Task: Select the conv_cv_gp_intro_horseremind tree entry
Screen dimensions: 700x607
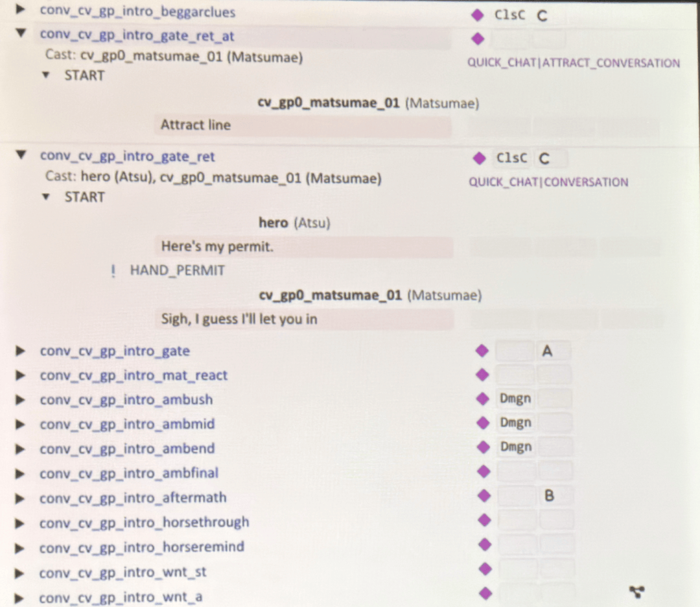Action: pyautogui.click(x=141, y=547)
